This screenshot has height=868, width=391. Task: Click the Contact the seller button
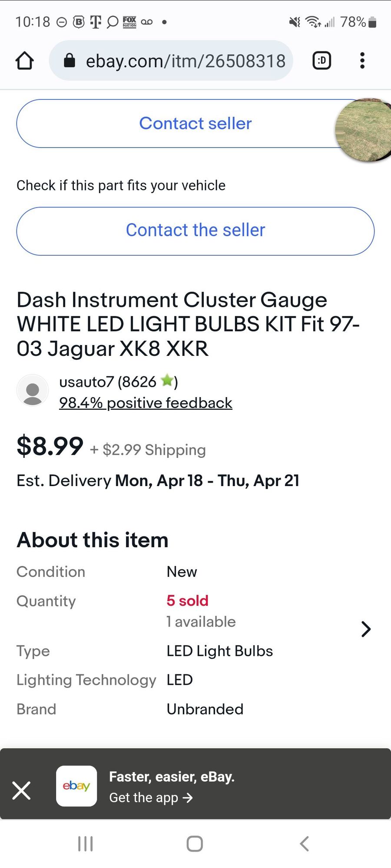point(195,231)
